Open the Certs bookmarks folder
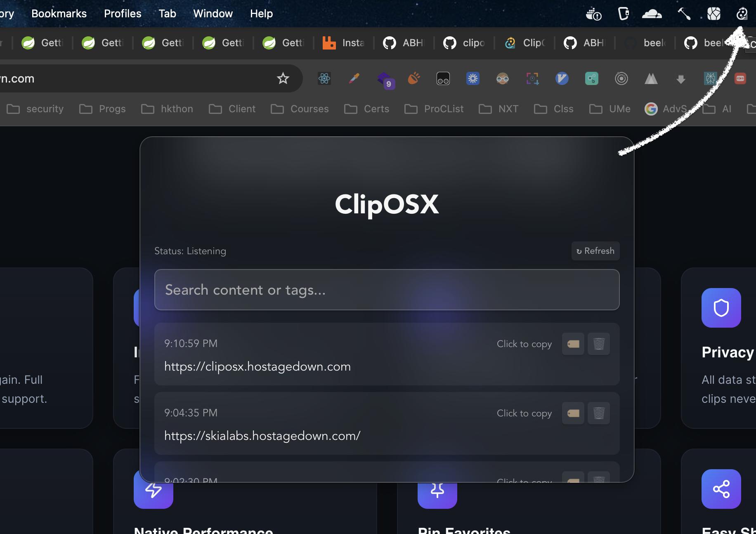 [367, 109]
